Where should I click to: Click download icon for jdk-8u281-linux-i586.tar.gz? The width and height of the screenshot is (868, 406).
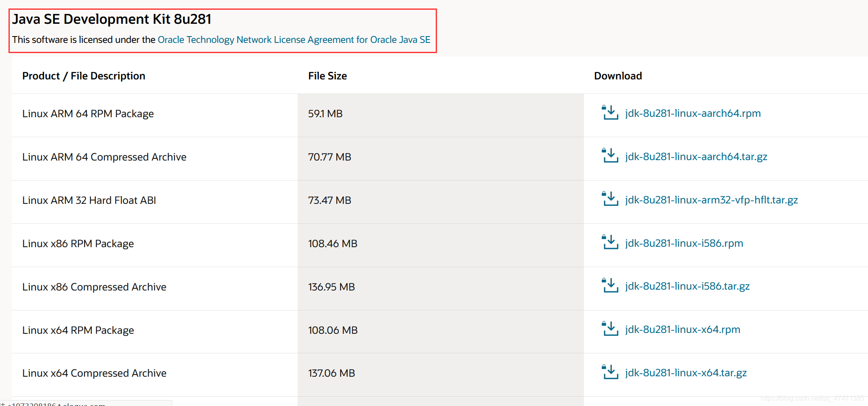click(x=610, y=285)
